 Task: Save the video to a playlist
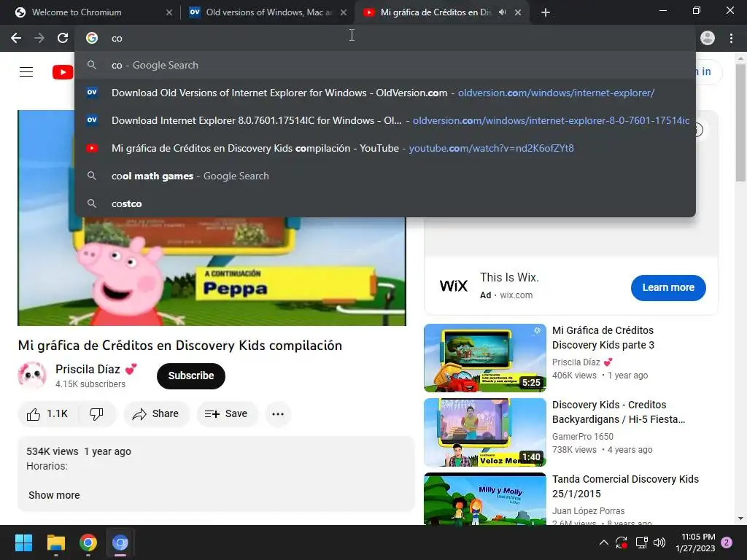(x=227, y=414)
